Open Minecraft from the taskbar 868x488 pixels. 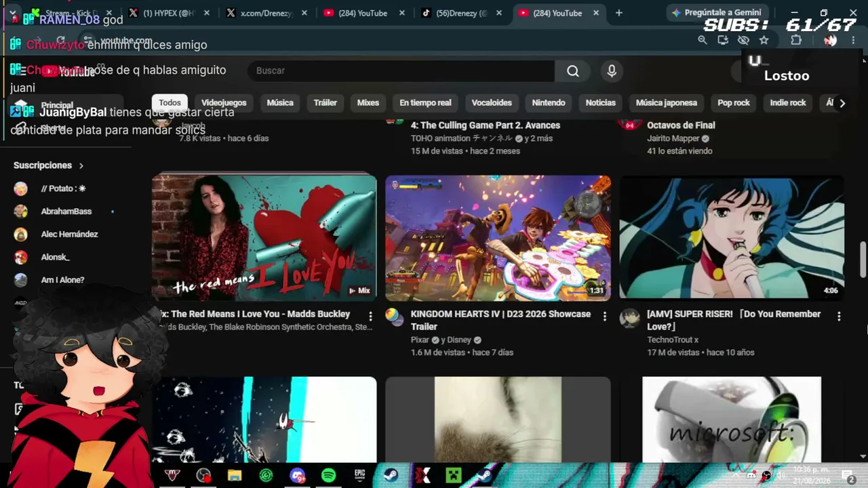point(454,476)
